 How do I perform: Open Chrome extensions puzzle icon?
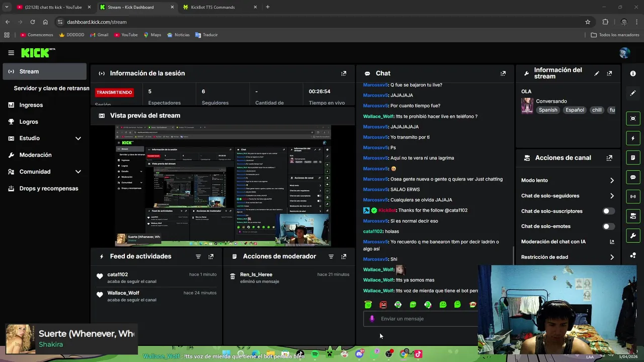pos(605,22)
